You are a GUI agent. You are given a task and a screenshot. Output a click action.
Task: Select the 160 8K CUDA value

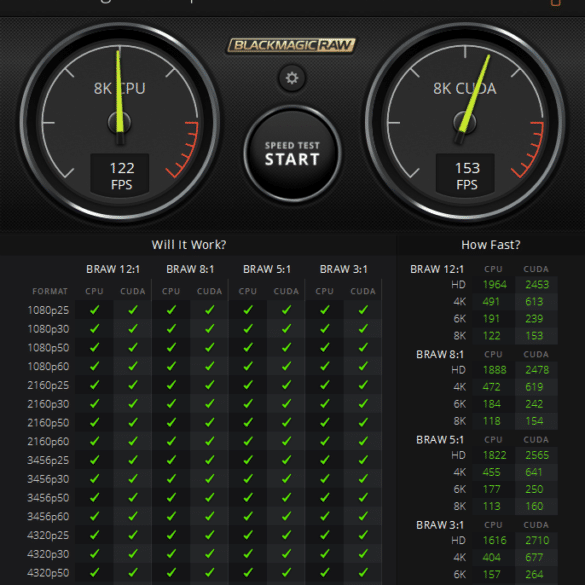[534, 506]
